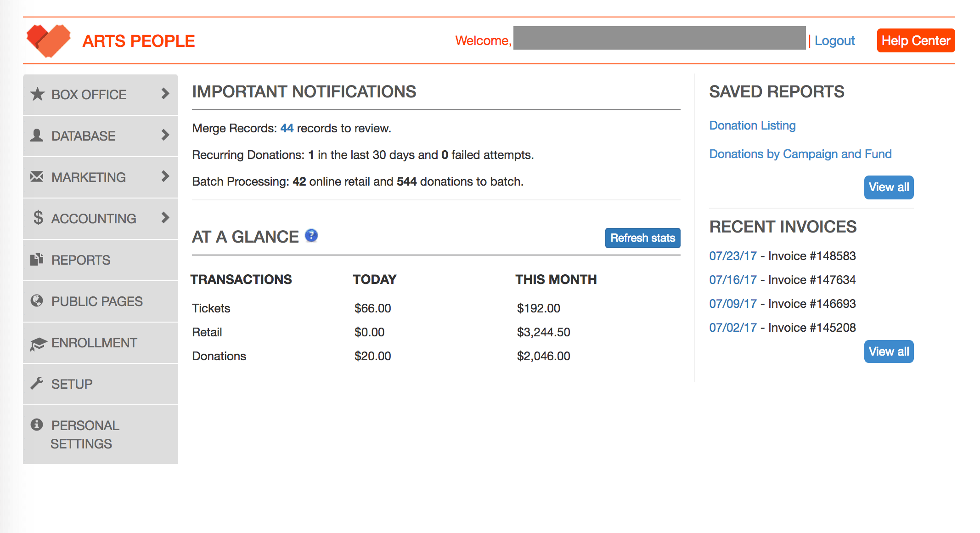Viewport: 980px width, 533px height.
Task: Click the Public Pages globe icon
Action: coord(37,301)
